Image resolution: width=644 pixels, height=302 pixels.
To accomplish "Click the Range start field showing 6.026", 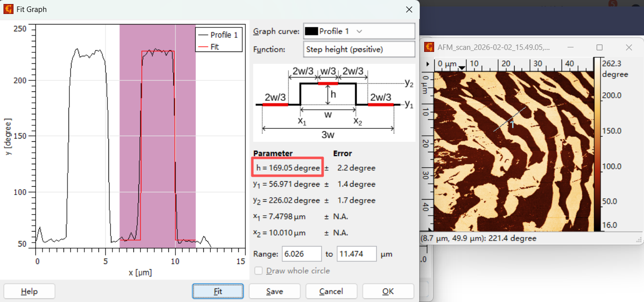I will [x=301, y=254].
